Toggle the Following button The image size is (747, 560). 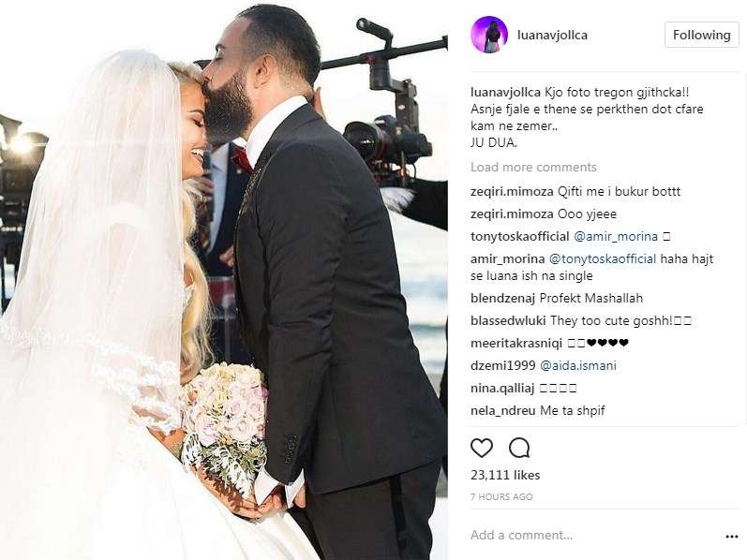point(701,35)
